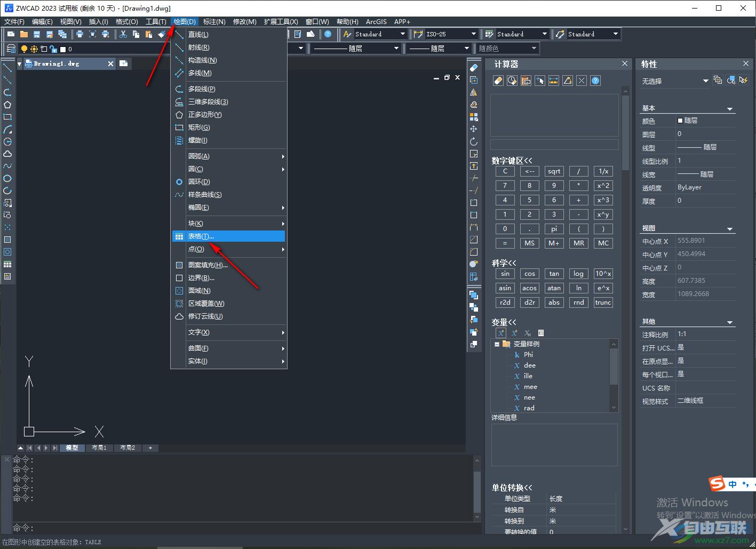Viewport: 756px width, 549px height.
Task: Add new layout tab with plus
Action: click(x=150, y=448)
